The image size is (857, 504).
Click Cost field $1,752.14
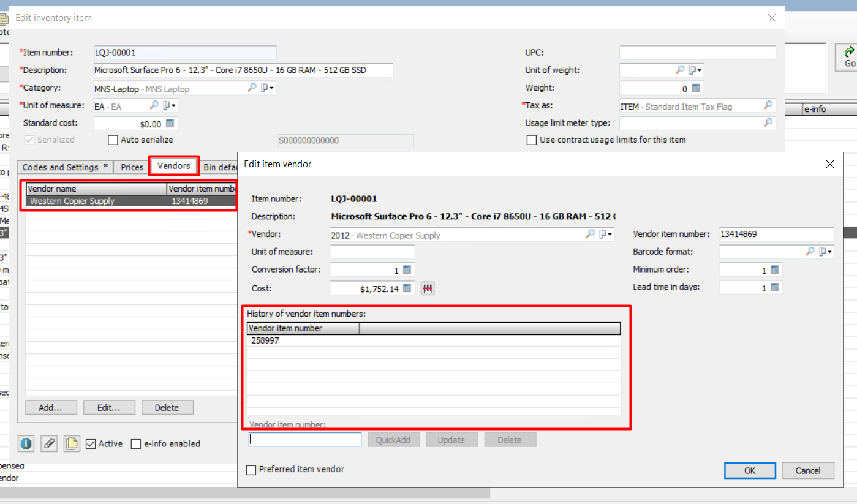coord(366,288)
